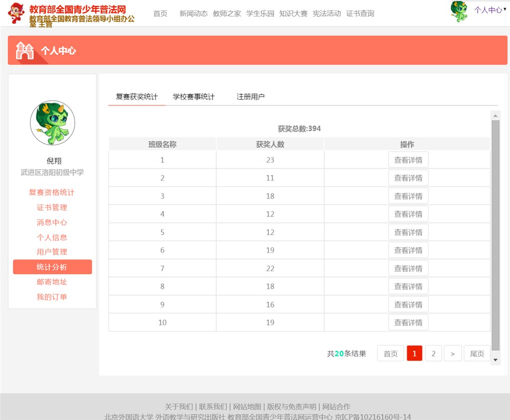Click 联系我们 footer link

pyautogui.click(x=213, y=407)
